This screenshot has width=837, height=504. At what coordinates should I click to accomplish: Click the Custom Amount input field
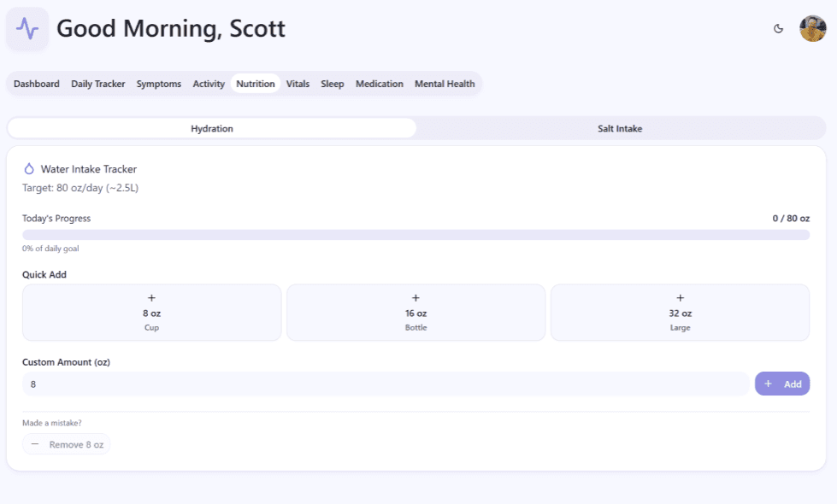tap(386, 384)
